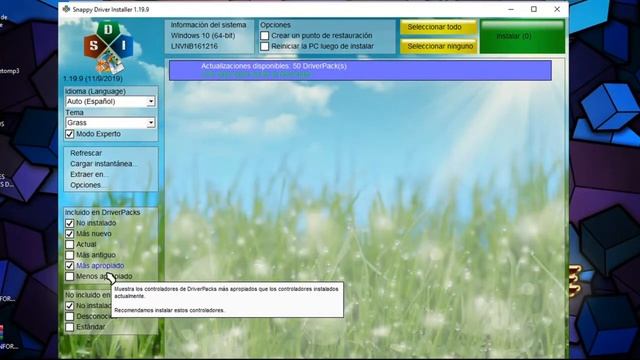This screenshot has height=360, width=640.
Task: Click the LNVNB161216 system identifier text
Action: [x=194, y=46]
